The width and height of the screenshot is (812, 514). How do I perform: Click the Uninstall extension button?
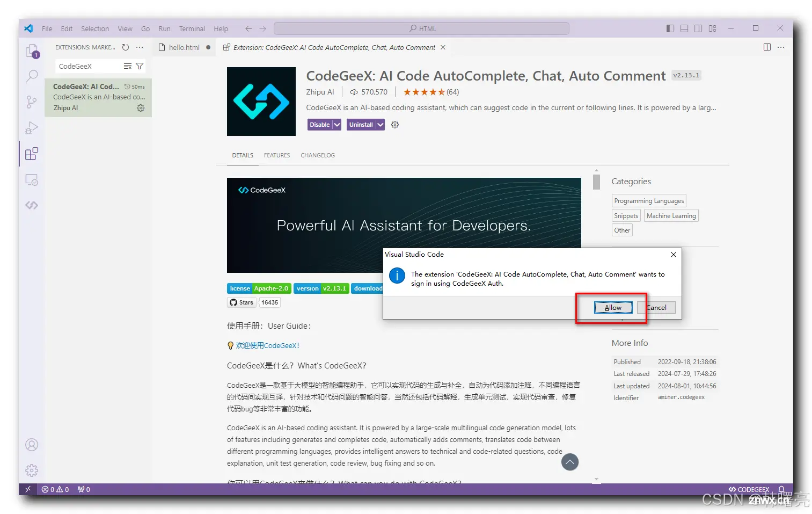(361, 125)
